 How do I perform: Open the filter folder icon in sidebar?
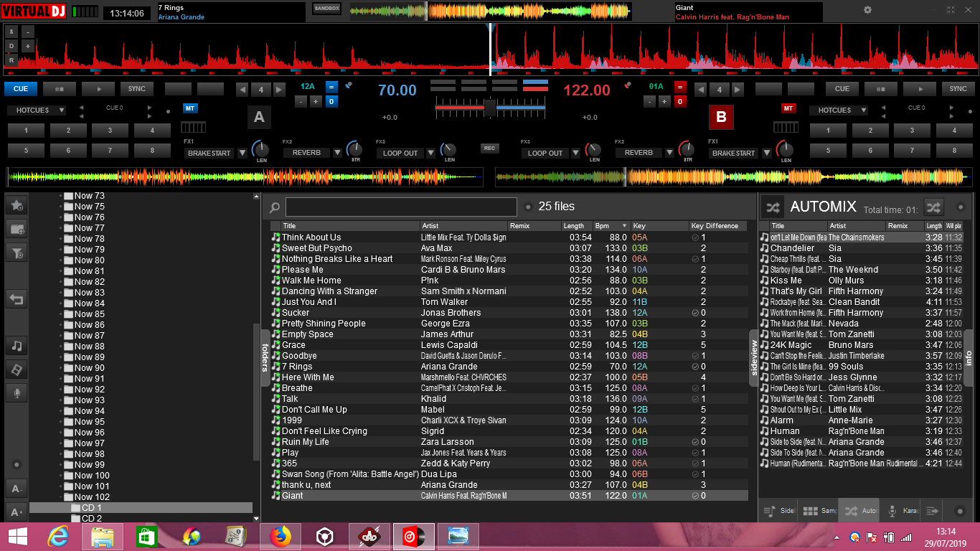click(17, 252)
